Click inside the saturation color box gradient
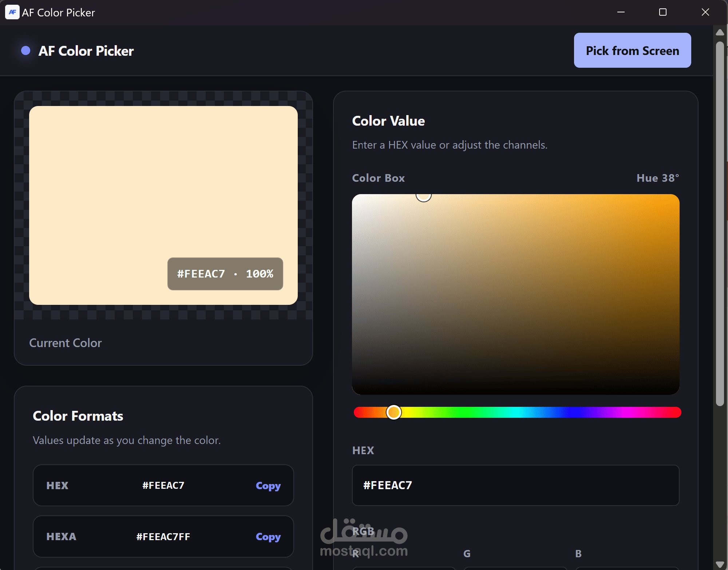Viewport: 728px width, 570px height. pyautogui.click(x=515, y=294)
